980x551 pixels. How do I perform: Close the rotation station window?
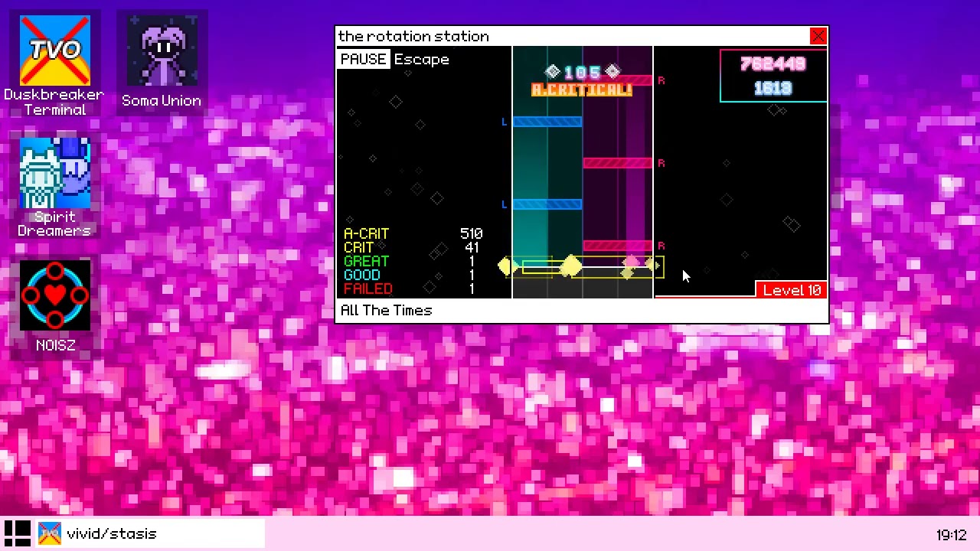click(x=818, y=36)
